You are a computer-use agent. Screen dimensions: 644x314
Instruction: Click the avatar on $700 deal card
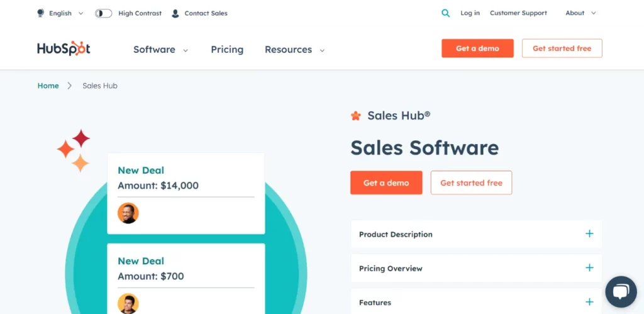(128, 304)
